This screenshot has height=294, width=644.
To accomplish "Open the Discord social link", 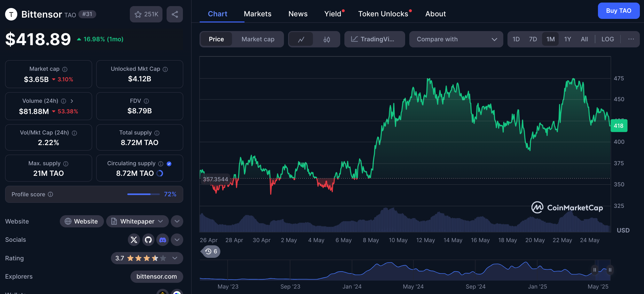I will point(163,240).
